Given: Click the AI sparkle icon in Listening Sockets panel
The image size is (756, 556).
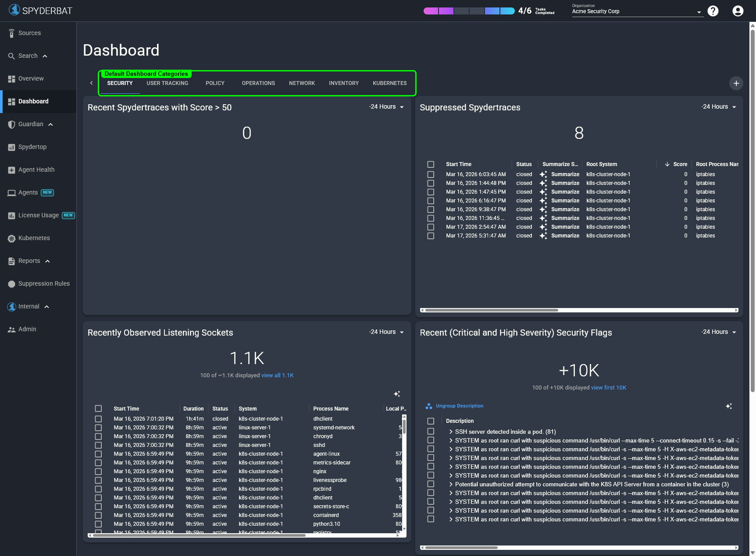Looking at the screenshot, I should (x=397, y=394).
